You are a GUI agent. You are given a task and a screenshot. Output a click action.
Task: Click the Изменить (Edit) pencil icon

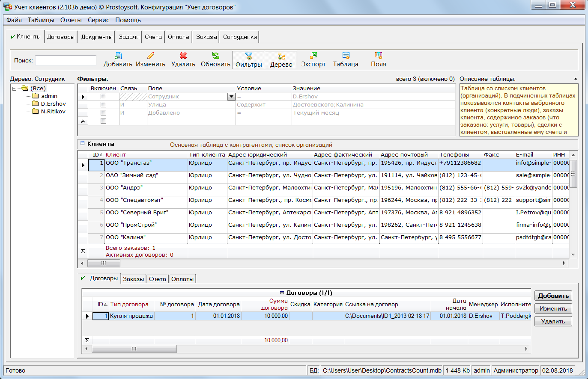[x=150, y=56]
